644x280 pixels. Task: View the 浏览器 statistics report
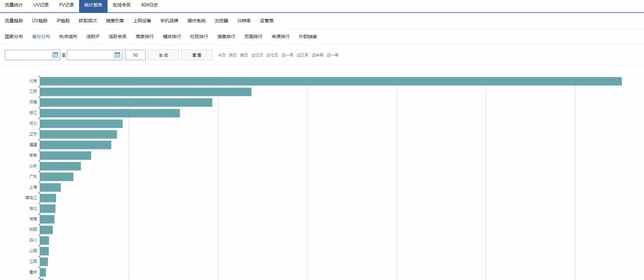click(221, 21)
